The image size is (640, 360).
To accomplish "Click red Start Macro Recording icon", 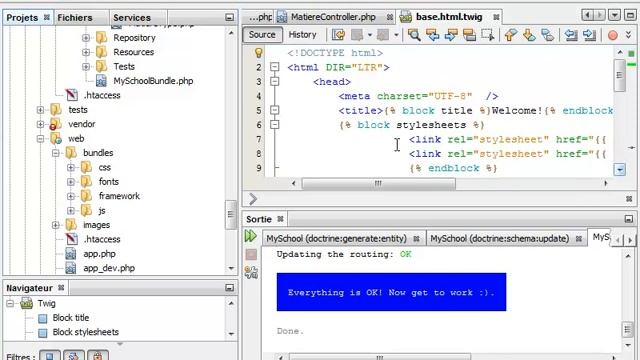I will coord(613,35).
